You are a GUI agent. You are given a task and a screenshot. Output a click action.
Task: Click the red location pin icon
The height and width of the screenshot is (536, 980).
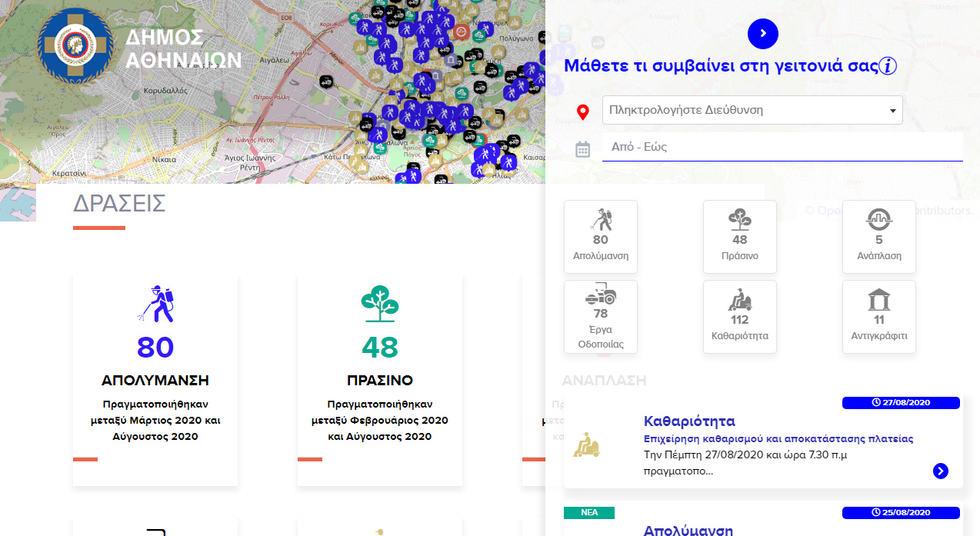(583, 112)
